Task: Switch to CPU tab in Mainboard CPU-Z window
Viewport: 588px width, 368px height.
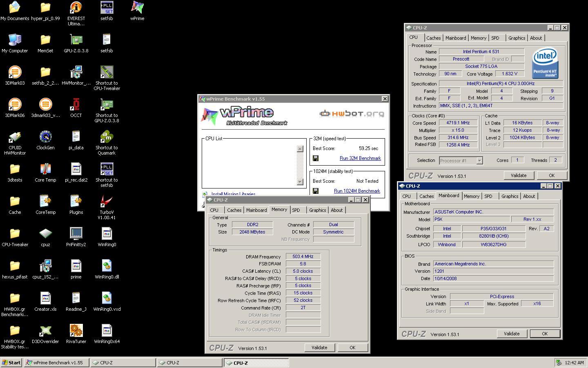Action: [x=407, y=196]
